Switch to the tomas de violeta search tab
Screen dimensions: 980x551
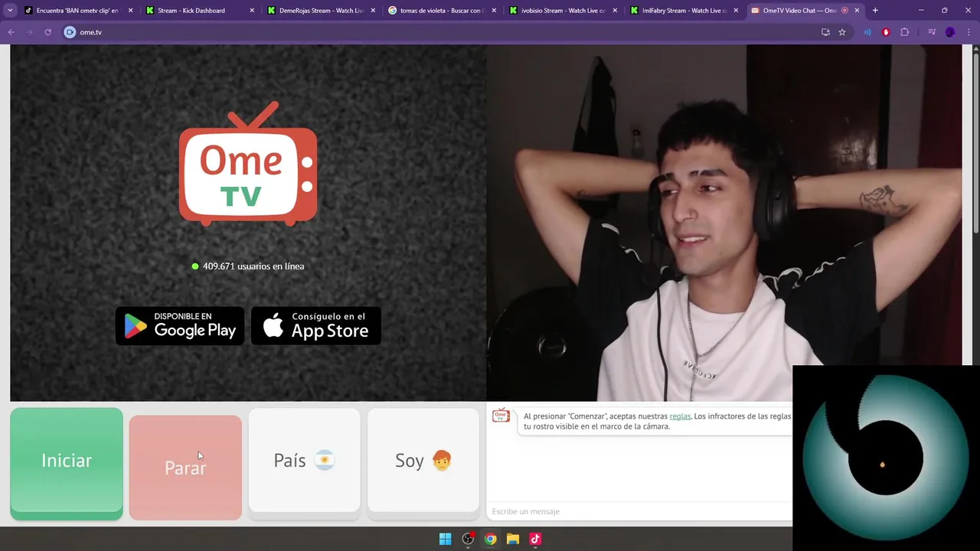tap(442, 11)
